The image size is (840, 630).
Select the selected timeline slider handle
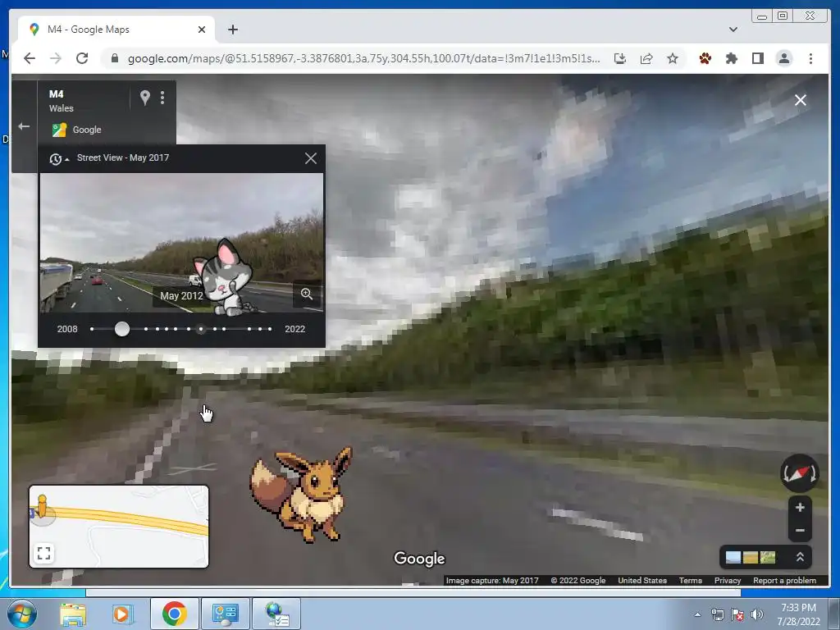[x=122, y=329]
